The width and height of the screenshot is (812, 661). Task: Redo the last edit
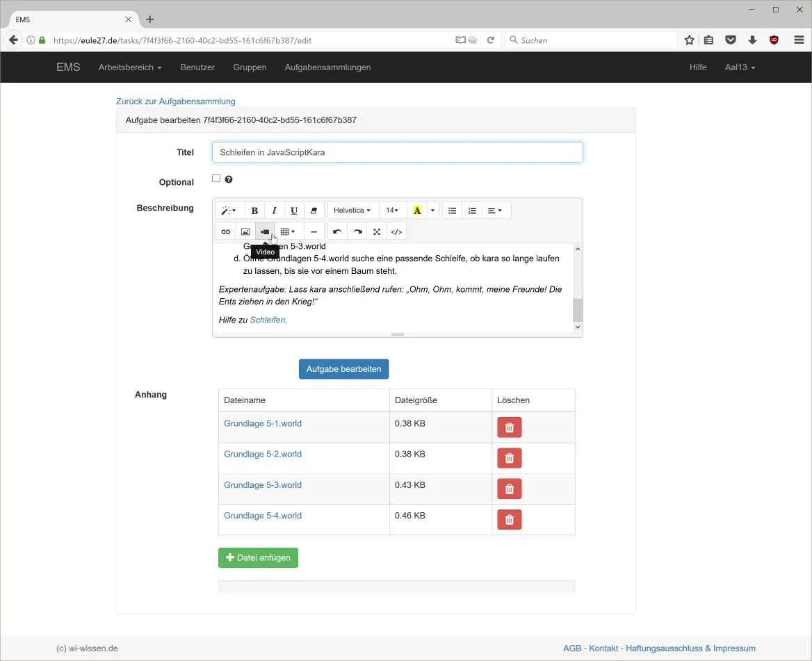pyautogui.click(x=357, y=232)
